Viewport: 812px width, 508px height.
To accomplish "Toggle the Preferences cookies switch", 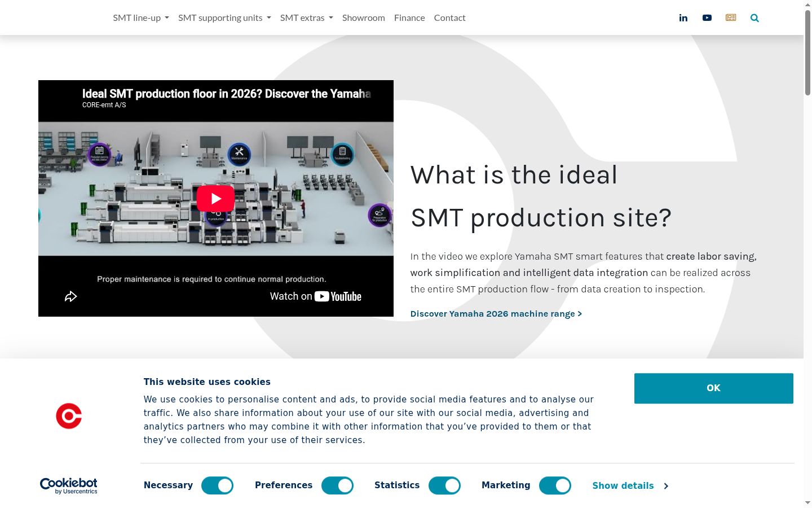I will pyautogui.click(x=337, y=485).
